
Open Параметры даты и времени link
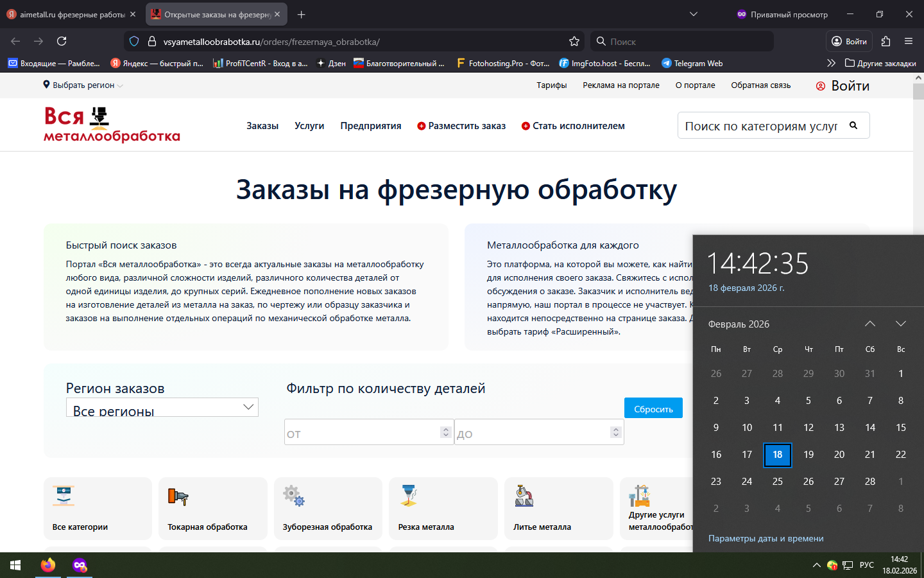766,538
